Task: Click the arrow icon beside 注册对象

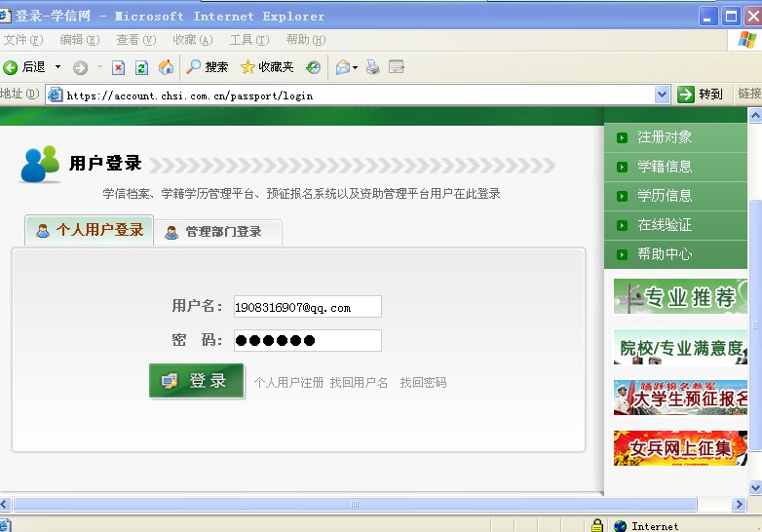Action: coord(622,138)
